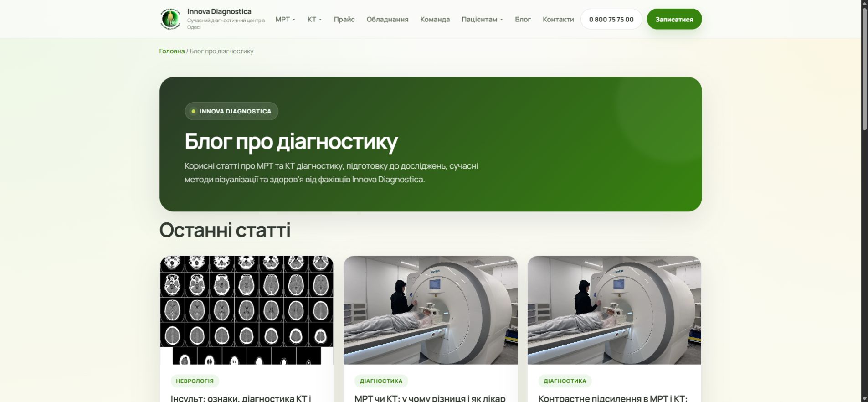Image resolution: width=868 pixels, height=402 pixels.
Task: Select the Блог menu item
Action: pos(523,19)
